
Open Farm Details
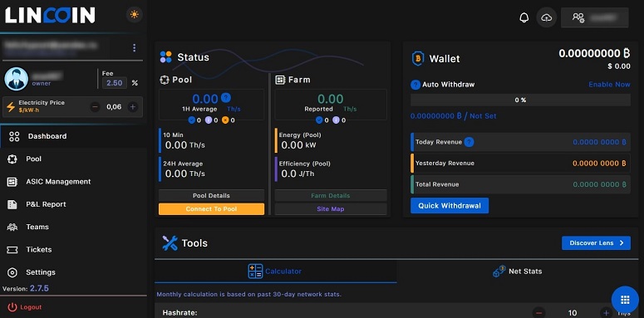(331, 196)
